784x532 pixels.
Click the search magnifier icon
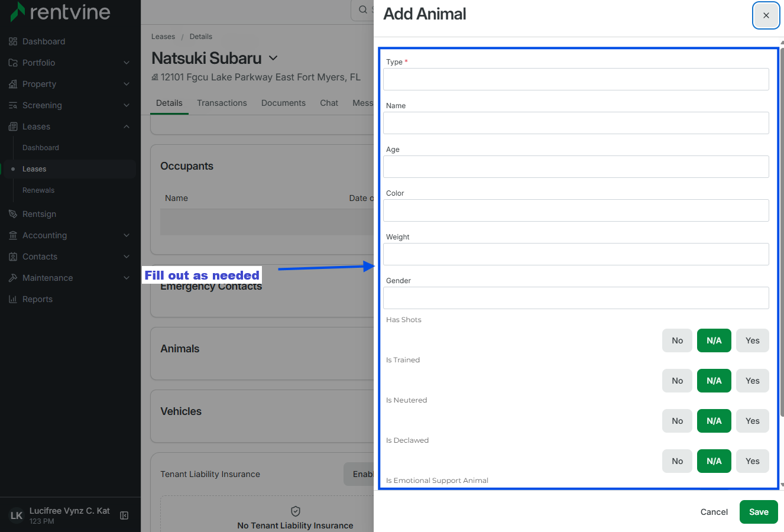[363, 9]
